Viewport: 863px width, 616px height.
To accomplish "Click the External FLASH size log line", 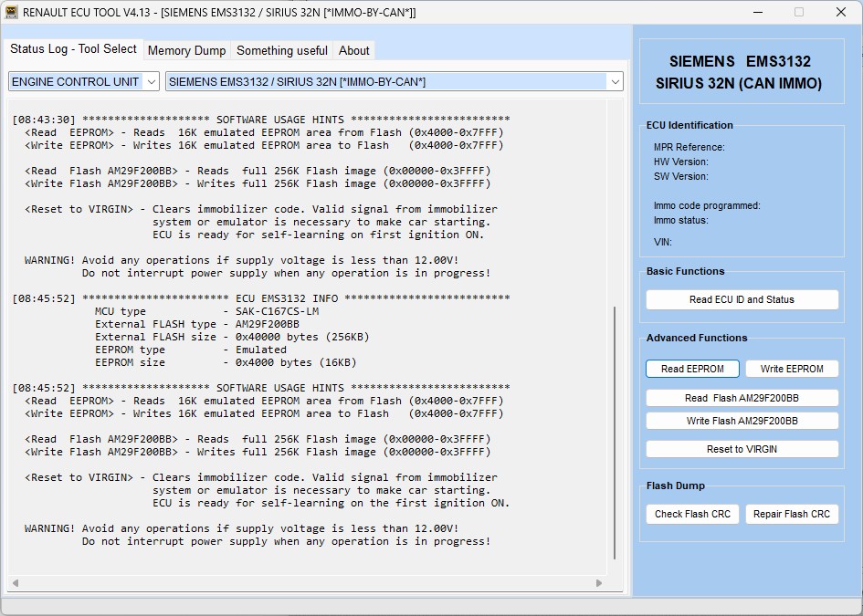I will (x=232, y=337).
